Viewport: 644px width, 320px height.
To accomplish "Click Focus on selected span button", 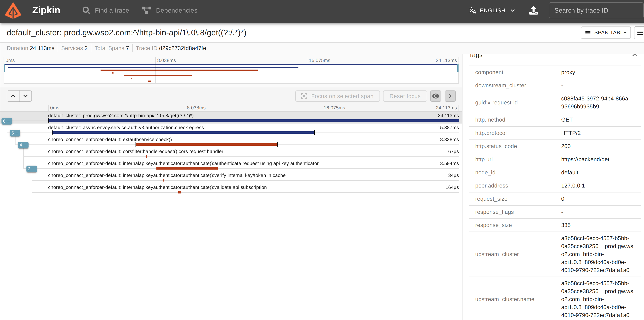I will pyautogui.click(x=337, y=96).
